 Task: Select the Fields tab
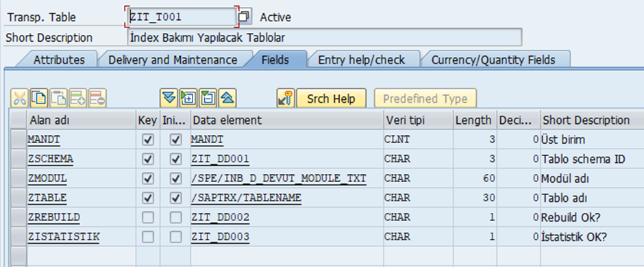pyautogui.click(x=275, y=60)
